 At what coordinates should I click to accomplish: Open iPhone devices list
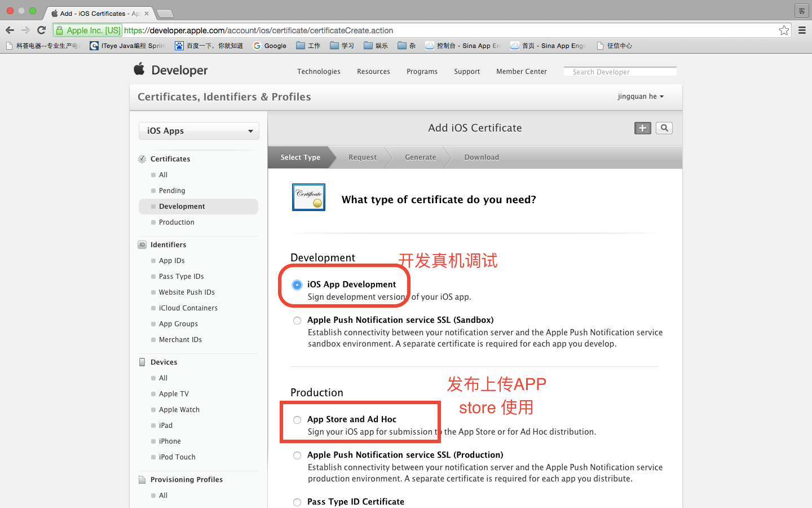[x=170, y=441]
